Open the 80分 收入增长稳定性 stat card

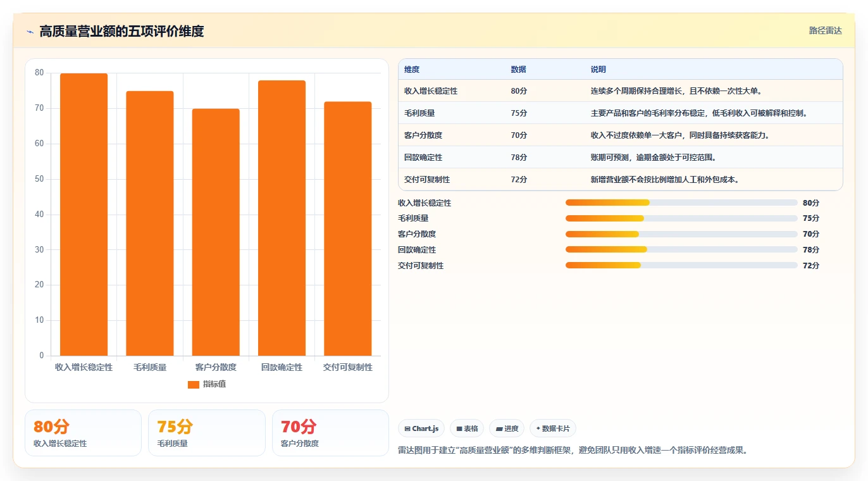[x=83, y=433]
